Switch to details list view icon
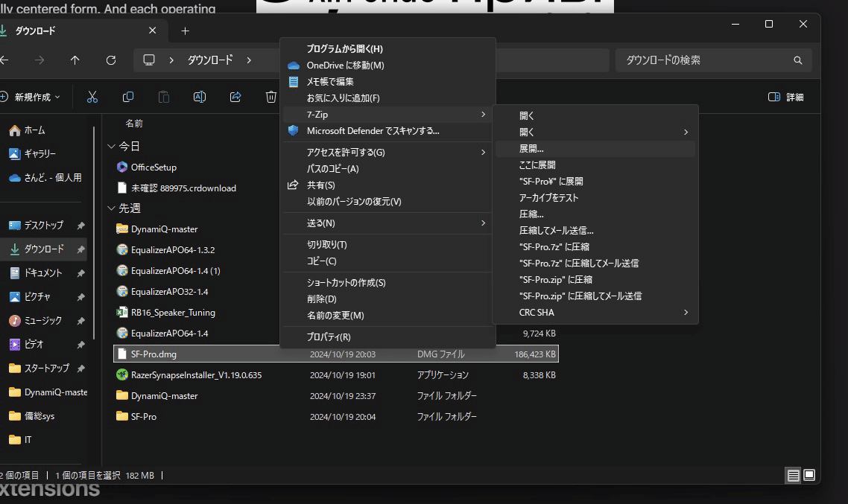This screenshot has height=504, width=848. (x=793, y=476)
